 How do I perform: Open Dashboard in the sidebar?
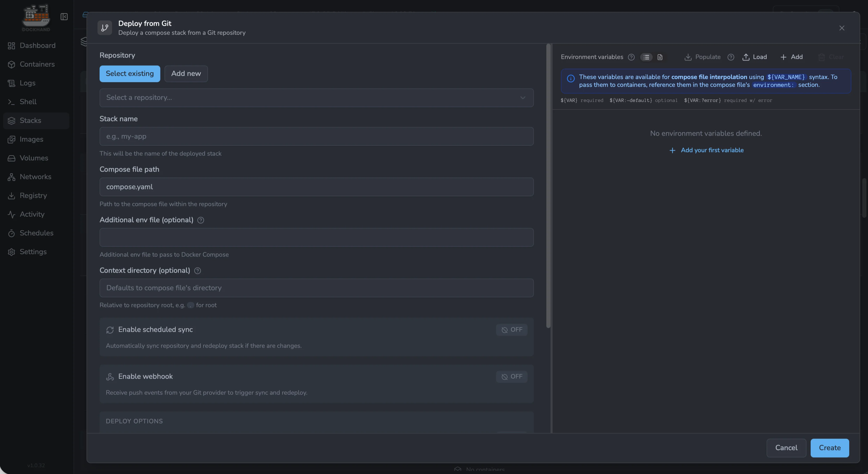(x=36, y=46)
